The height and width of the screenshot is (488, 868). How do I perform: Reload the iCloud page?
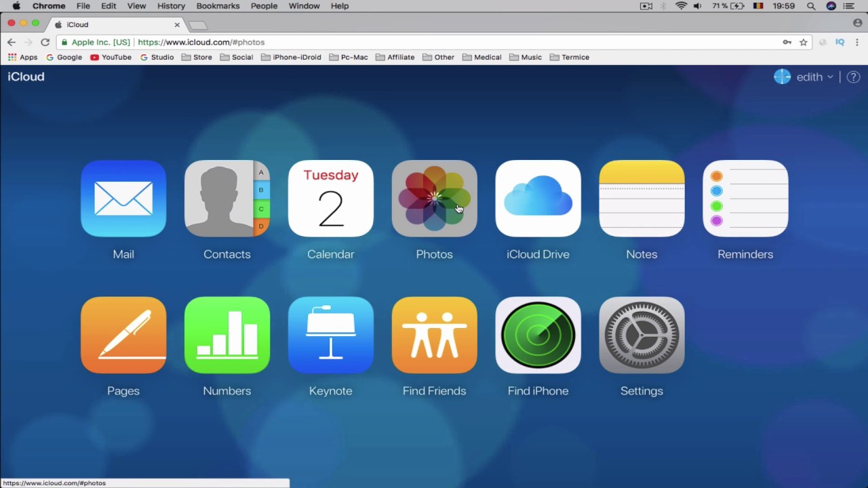(45, 42)
